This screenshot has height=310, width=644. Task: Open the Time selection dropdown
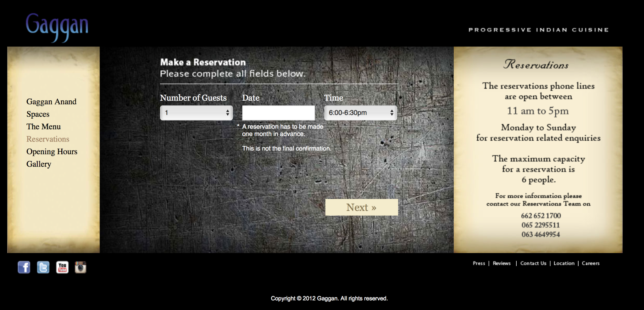click(x=360, y=113)
